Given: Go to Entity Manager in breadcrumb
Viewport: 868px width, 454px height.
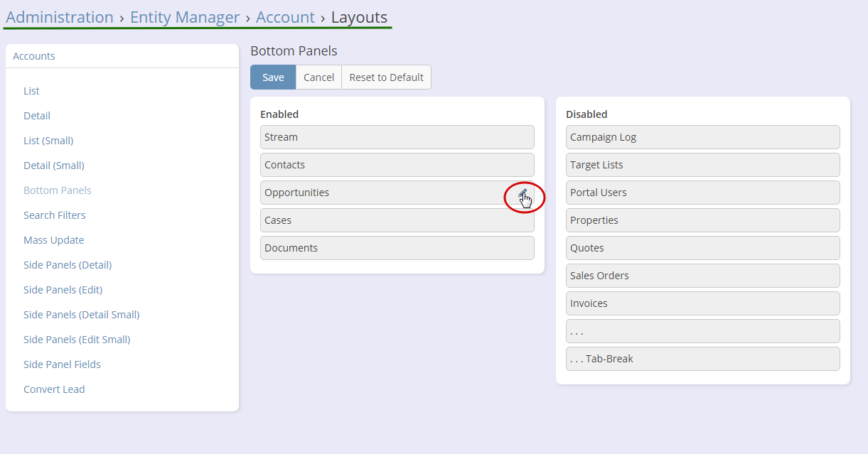Looking at the screenshot, I should coord(185,17).
